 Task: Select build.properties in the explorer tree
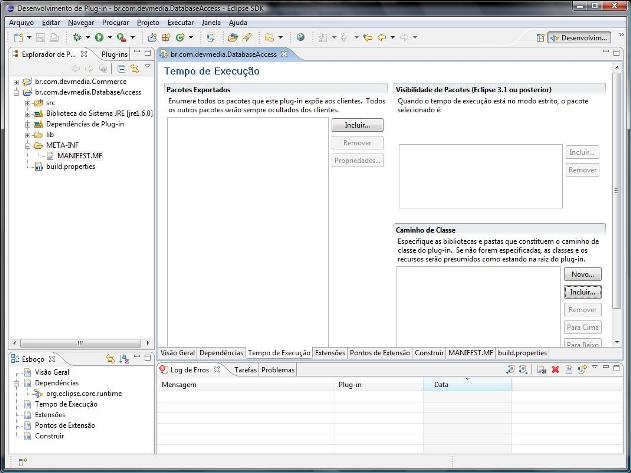tap(71, 166)
